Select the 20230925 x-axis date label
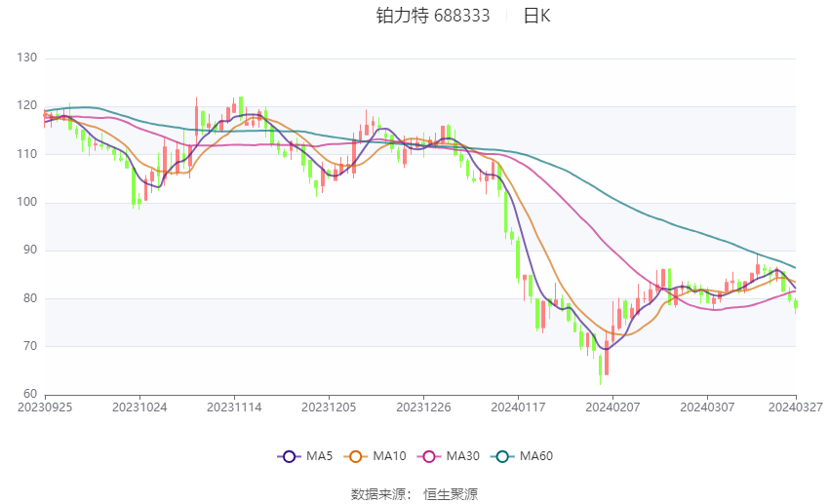 [45, 407]
